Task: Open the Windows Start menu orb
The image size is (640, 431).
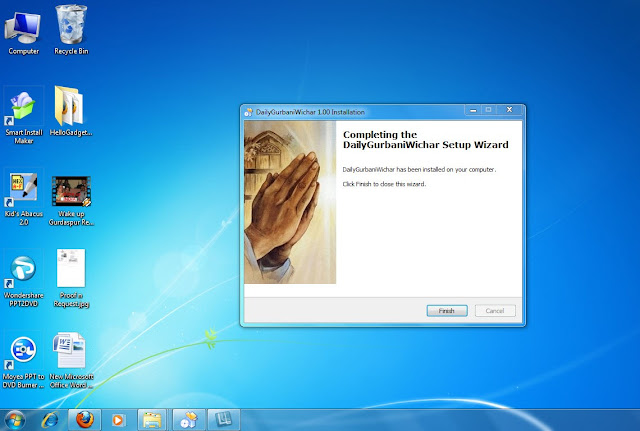Action: tap(15, 420)
